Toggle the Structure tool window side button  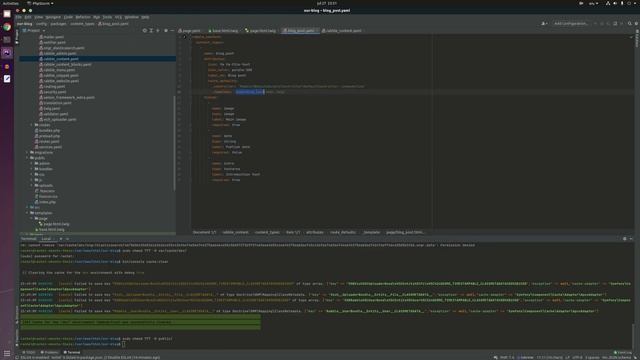coord(17,314)
